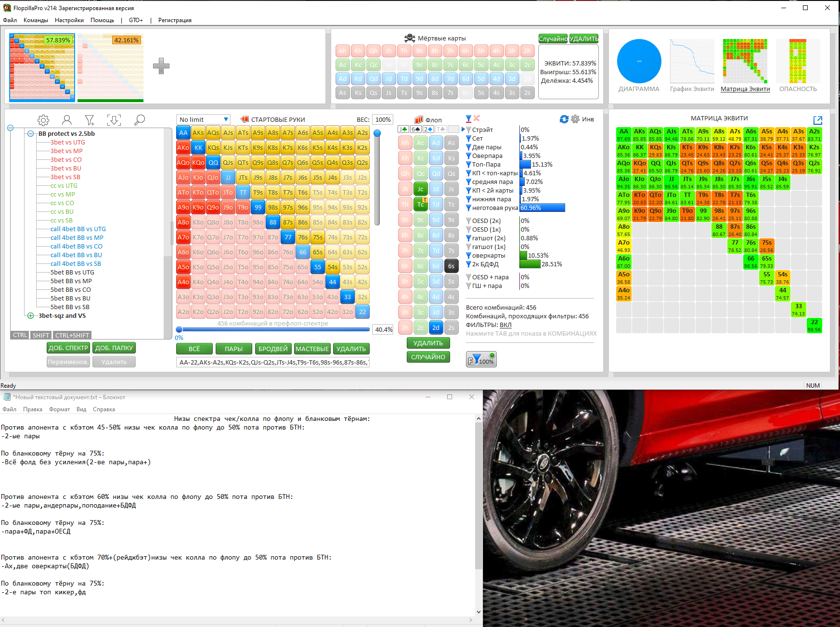Click the magnifier search icon above tree
The image size is (840, 627).
[x=140, y=120]
